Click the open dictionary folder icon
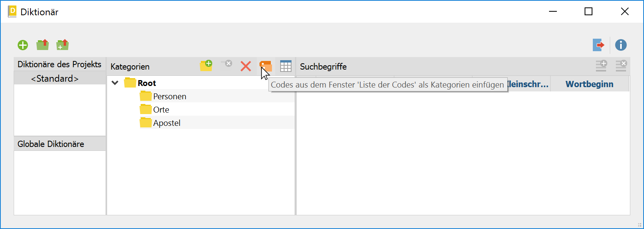Image resolution: width=644 pixels, height=229 pixels. [x=43, y=45]
